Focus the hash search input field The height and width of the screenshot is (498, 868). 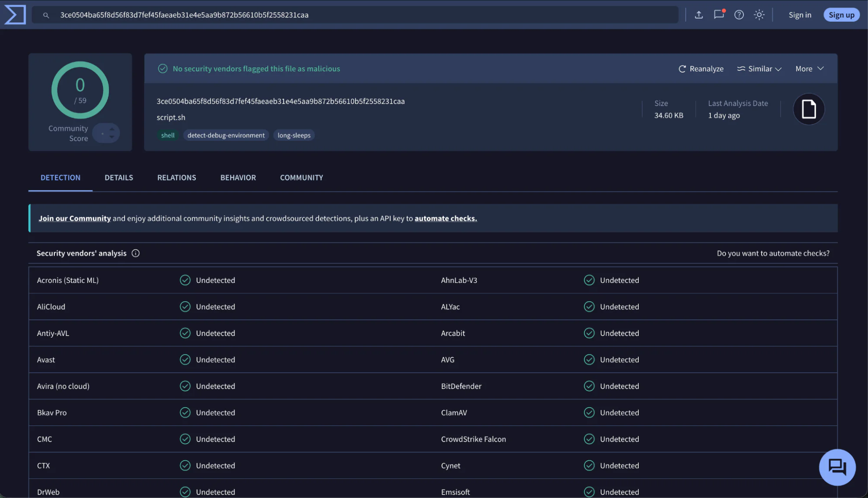click(x=355, y=15)
